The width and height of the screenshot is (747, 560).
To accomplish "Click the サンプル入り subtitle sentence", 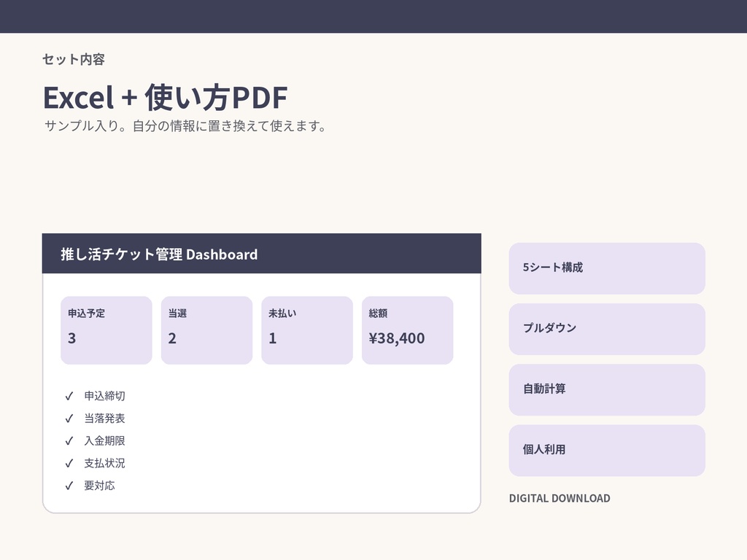I will (186, 125).
